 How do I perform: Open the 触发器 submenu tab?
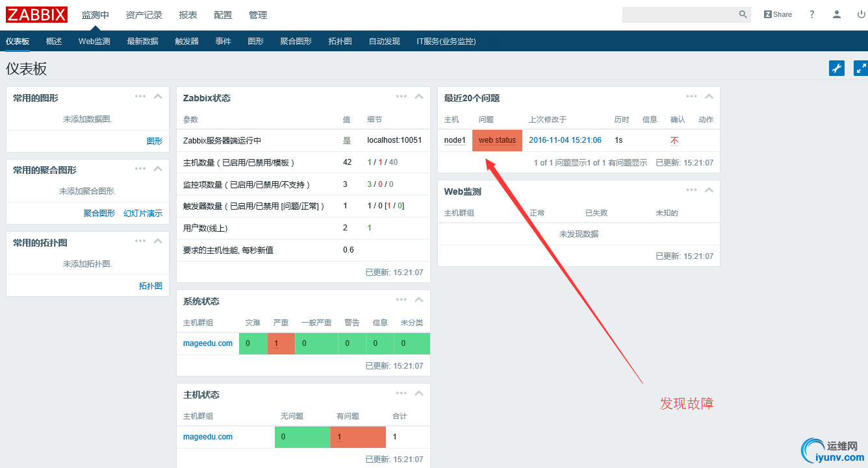pos(187,41)
